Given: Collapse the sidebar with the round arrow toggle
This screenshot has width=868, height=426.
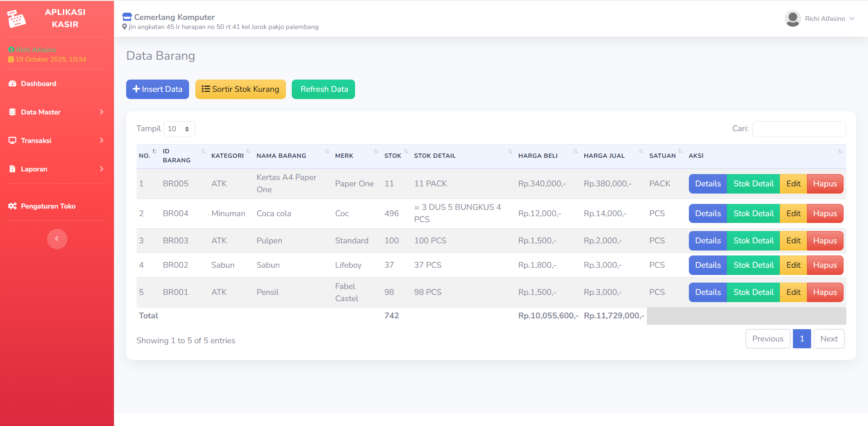Looking at the screenshot, I should (57, 239).
